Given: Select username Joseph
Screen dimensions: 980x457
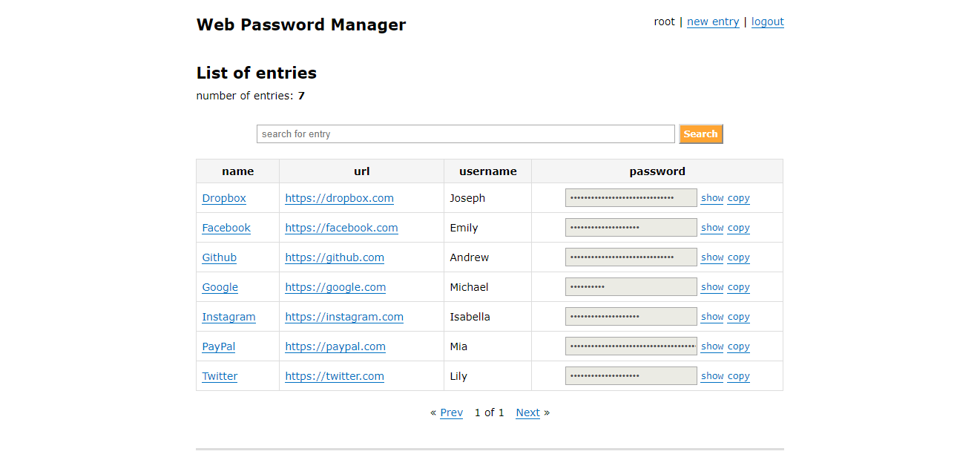Looking at the screenshot, I should tap(467, 198).
